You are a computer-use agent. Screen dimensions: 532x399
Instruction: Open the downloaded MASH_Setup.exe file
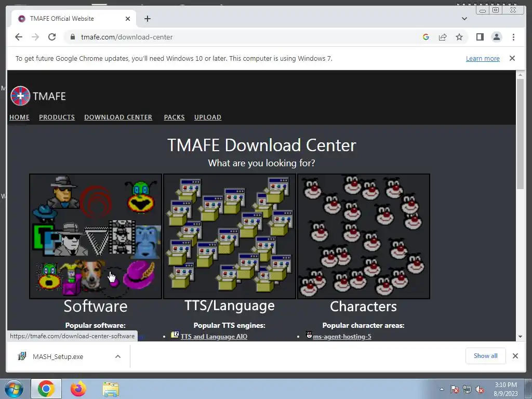coord(58,356)
